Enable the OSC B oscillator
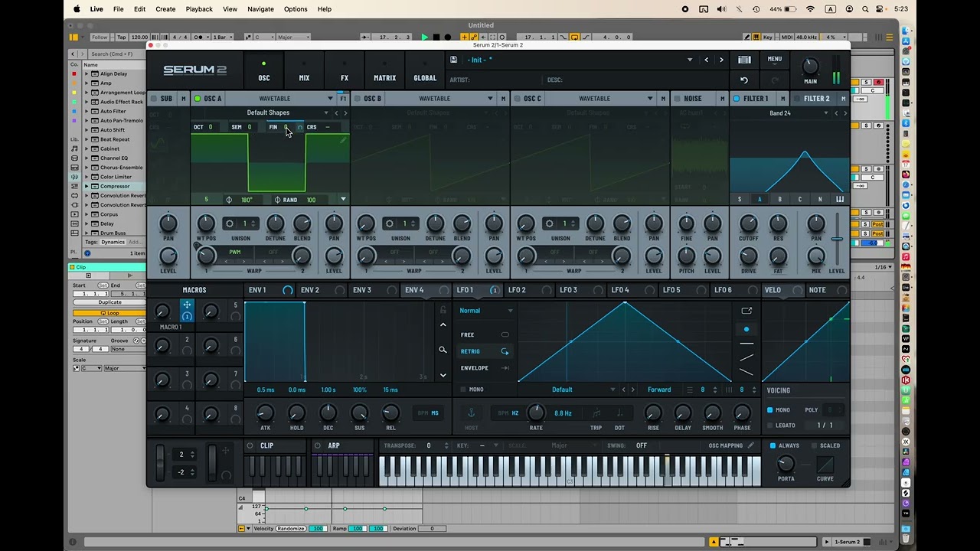The width and height of the screenshot is (980, 551). click(x=357, y=99)
